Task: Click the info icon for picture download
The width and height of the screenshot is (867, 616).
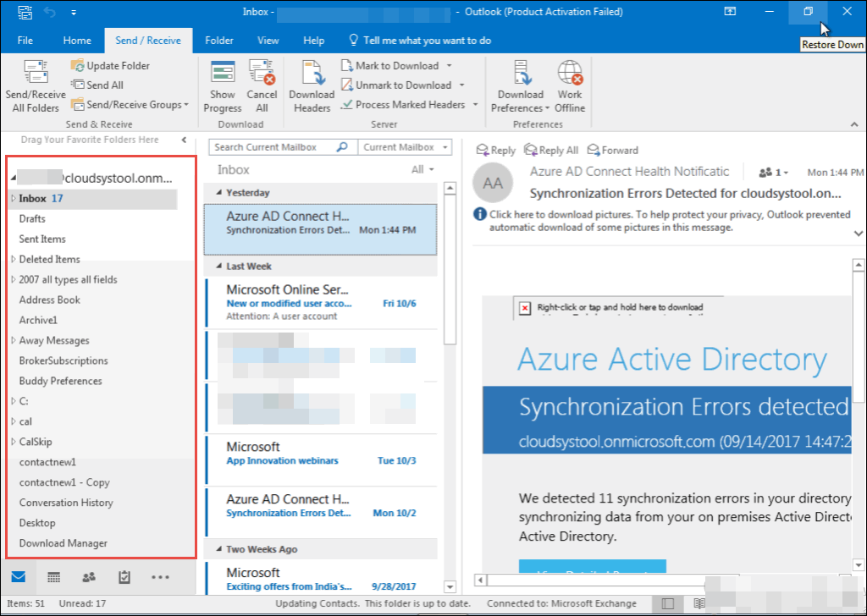Action: click(x=480, y=214)
